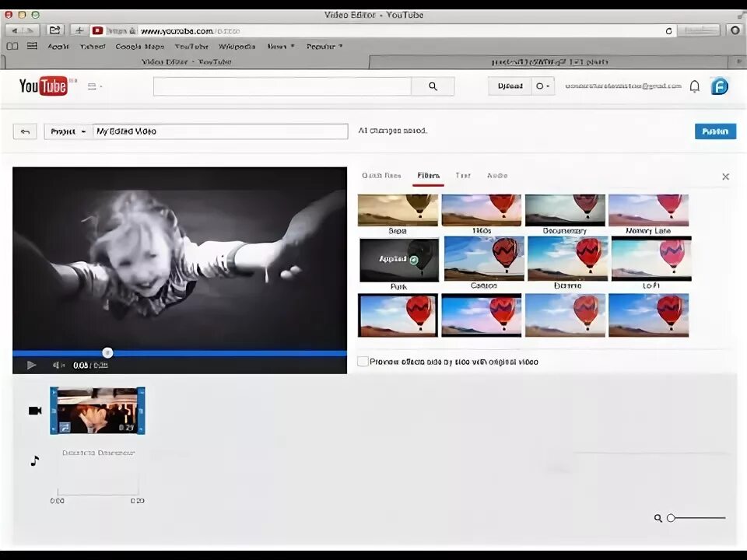Click the Safari address bar URL

(191, 31)
